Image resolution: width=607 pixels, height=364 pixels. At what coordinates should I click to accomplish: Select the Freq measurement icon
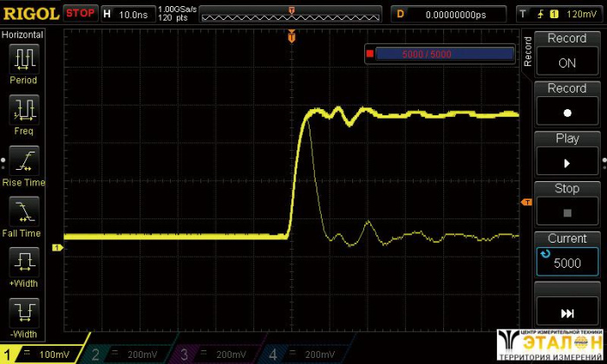pyautogui.click(x=23, y=111)
